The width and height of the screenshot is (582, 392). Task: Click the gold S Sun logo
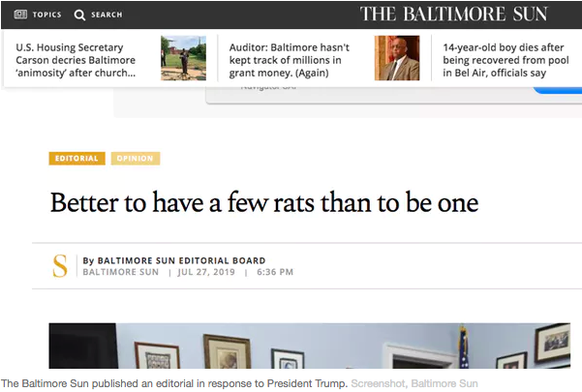[60, 266]
